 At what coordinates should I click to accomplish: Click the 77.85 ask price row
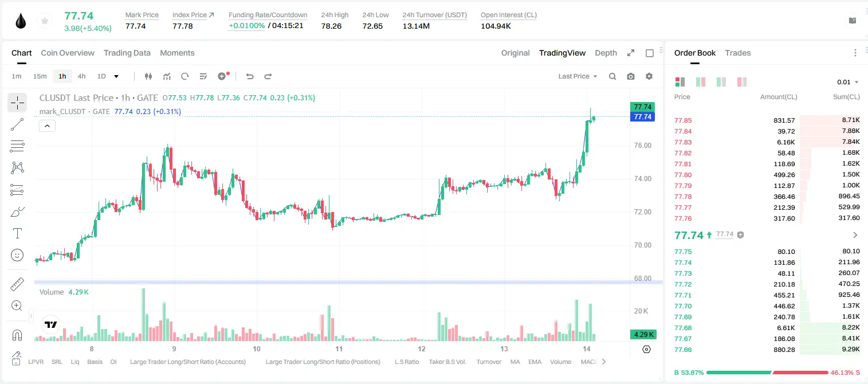coord(767,120)
